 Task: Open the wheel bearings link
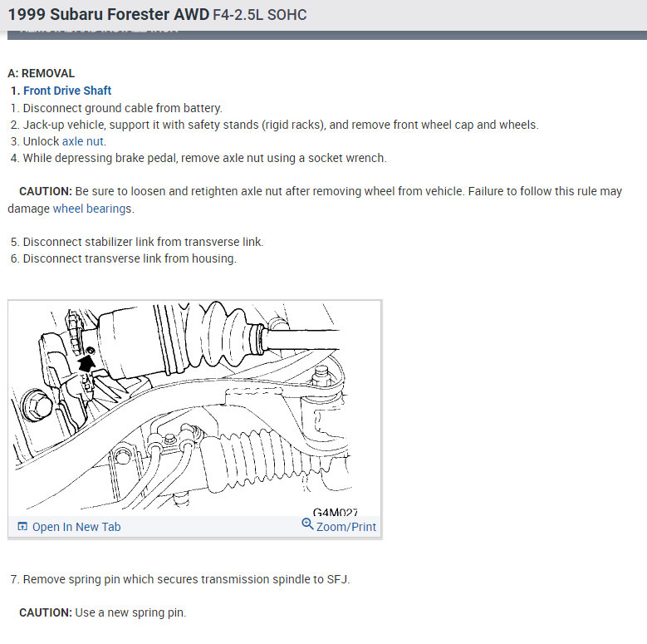pos(92,209)
